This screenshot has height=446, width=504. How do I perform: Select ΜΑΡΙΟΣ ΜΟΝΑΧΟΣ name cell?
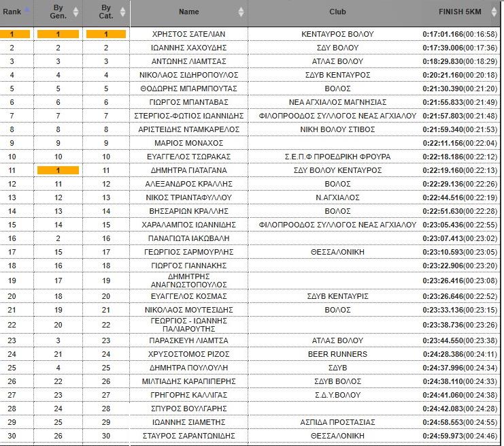[x=189, y=143]
